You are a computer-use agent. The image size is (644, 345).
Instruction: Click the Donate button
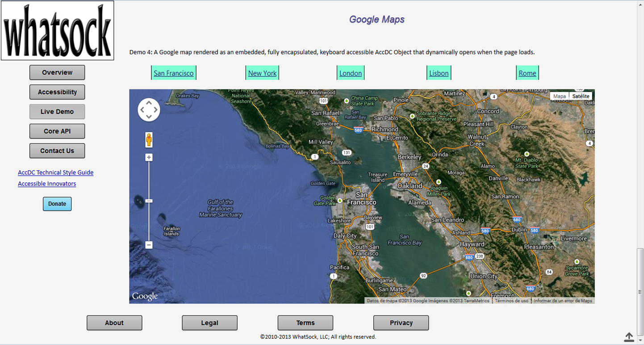(57, 204)
